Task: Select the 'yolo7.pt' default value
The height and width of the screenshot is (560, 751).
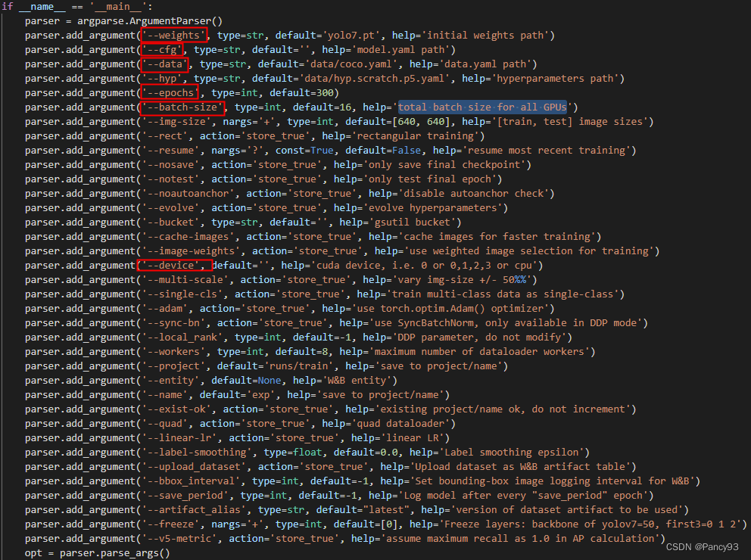Action: (x=351, y=36)
